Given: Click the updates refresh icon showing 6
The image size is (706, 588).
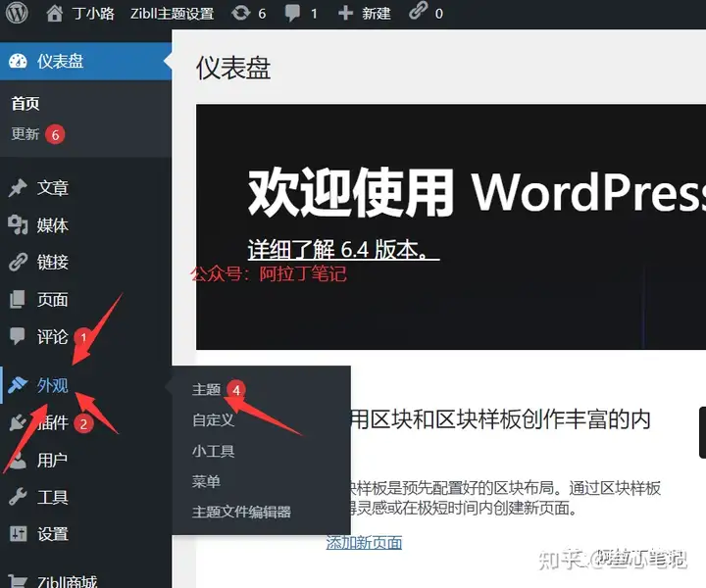Looking at the screenshot, I should tap(240, 13).
